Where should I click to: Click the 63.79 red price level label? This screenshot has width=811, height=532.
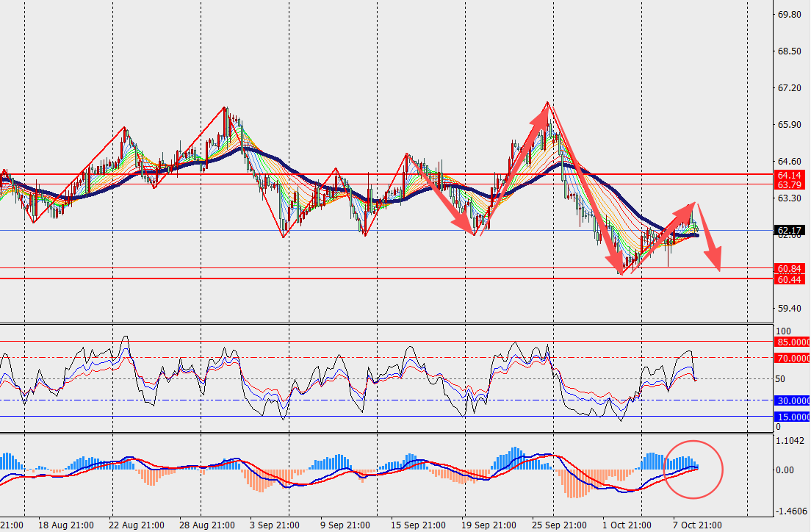(790, 184)
